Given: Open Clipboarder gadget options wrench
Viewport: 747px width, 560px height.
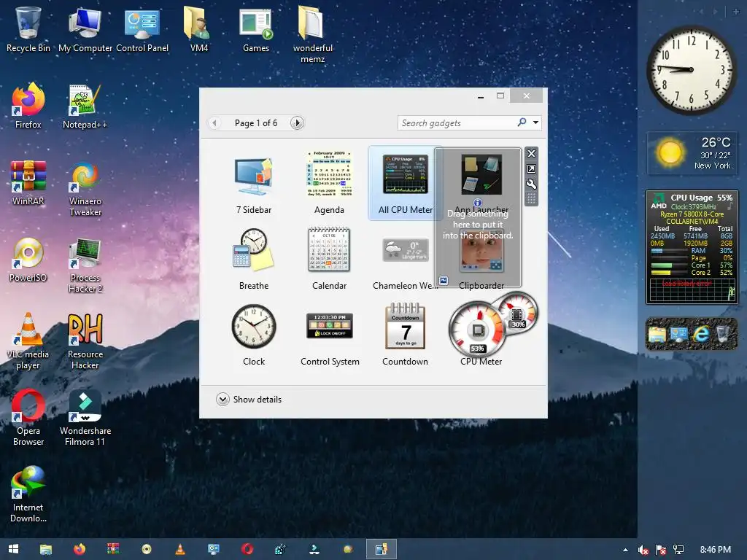Looking at the screenshot, I should 531,184.
